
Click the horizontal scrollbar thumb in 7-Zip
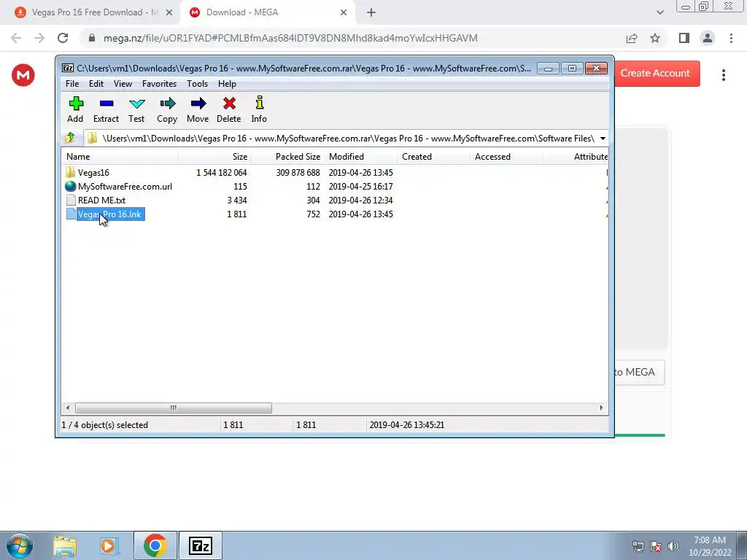point(174,408)
